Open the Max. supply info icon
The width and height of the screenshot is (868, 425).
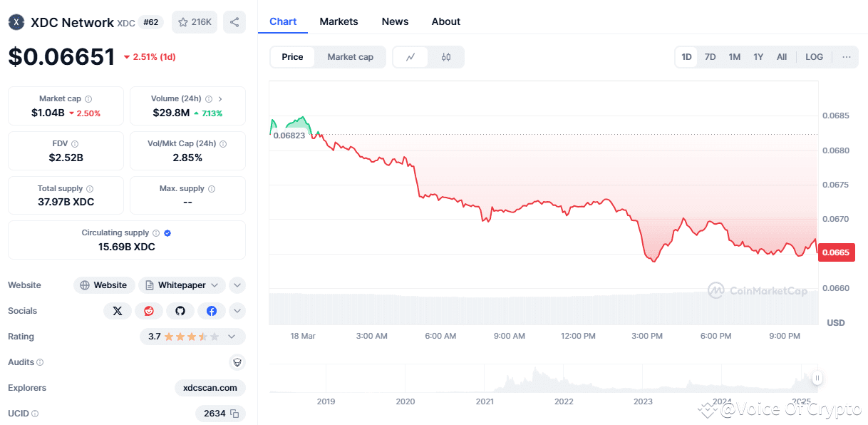point(212,189)
